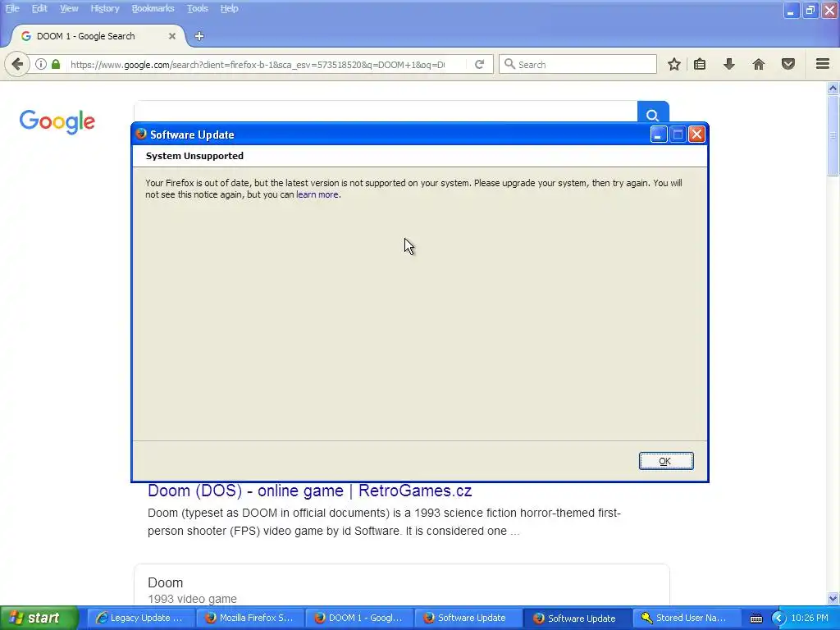Open the Bookmarks menu
The width and height of the screenshot is (840, 630).
coord(153,8)
